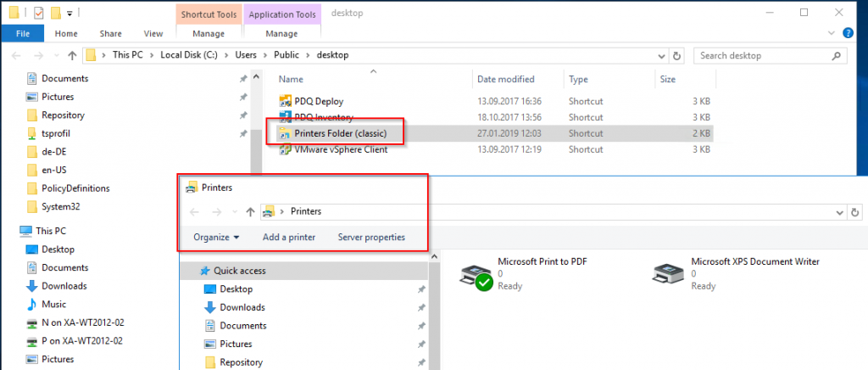Refresh the desktop folder view
The image size is (868, 370).
[676, 55]
